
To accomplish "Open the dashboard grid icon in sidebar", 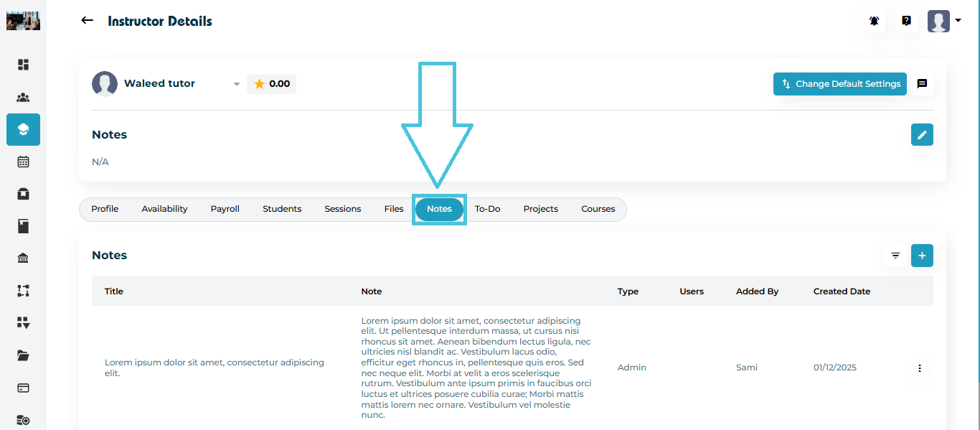I will 23,65.
